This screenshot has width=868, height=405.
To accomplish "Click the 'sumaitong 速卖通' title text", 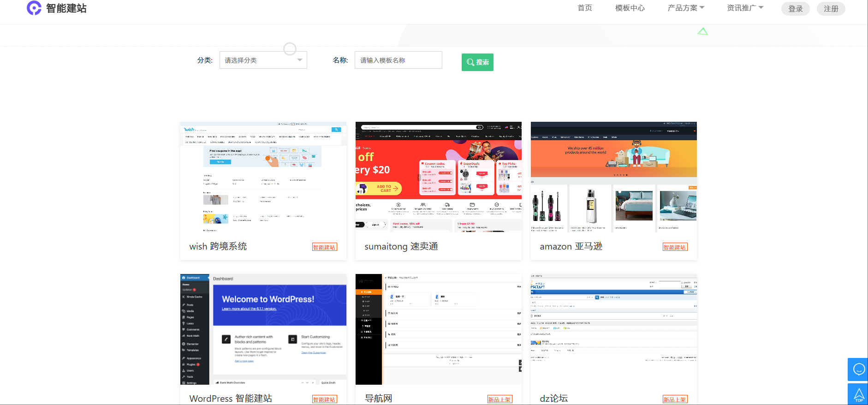I will click(x=401, y=246).
